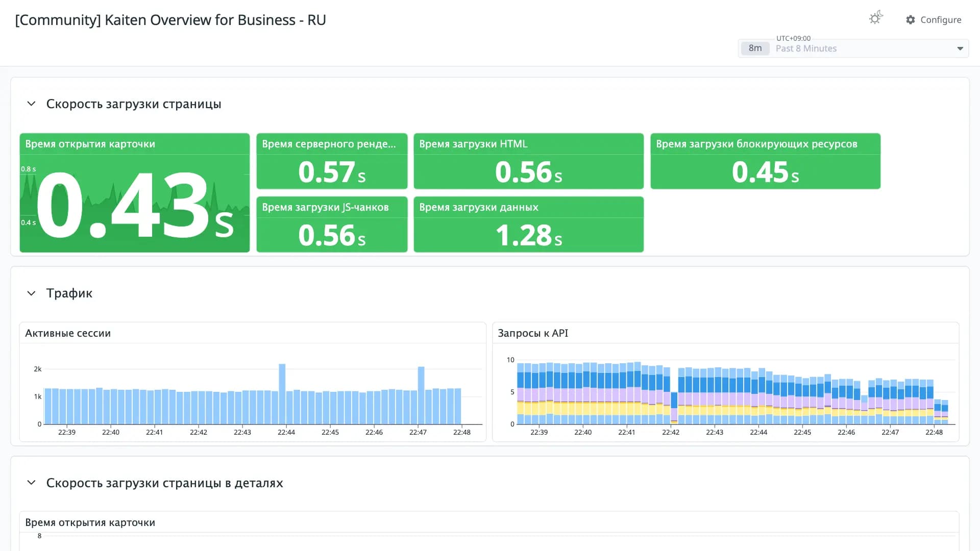Click the lower Время открытия карточки widget title
The height and width of the screenshot is (551, 980).
(90, 522)
